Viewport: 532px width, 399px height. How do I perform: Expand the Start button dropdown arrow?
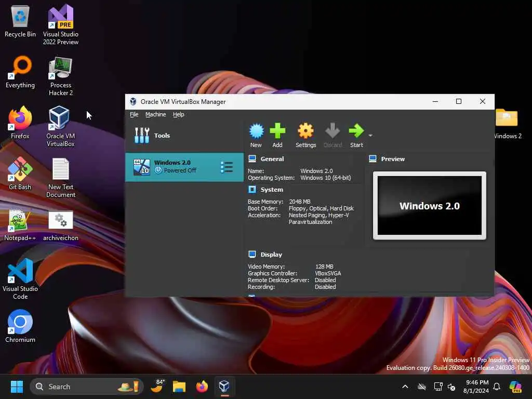coord(370,136)
